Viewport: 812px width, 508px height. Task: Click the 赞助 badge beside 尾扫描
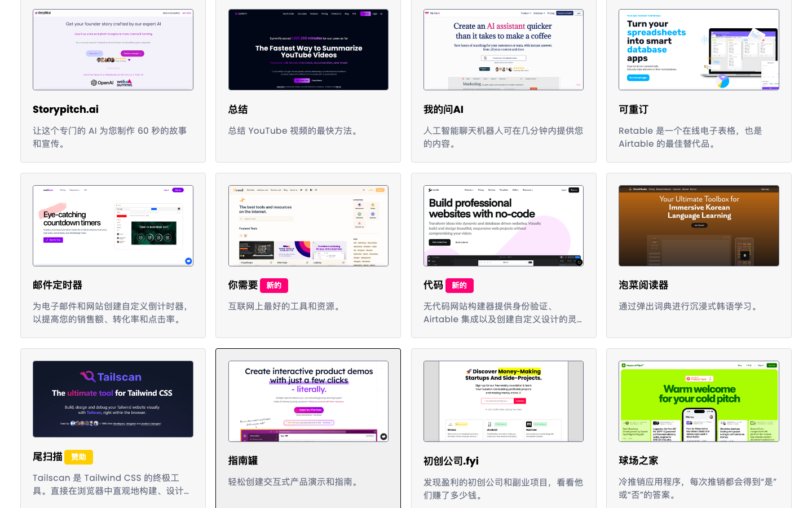pos(79,457)
